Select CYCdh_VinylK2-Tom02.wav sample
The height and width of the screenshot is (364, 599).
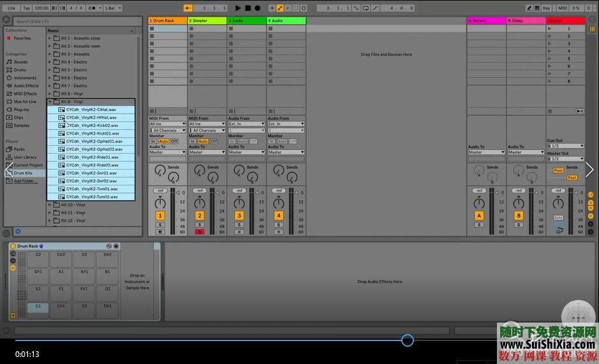tap(91, 197)
